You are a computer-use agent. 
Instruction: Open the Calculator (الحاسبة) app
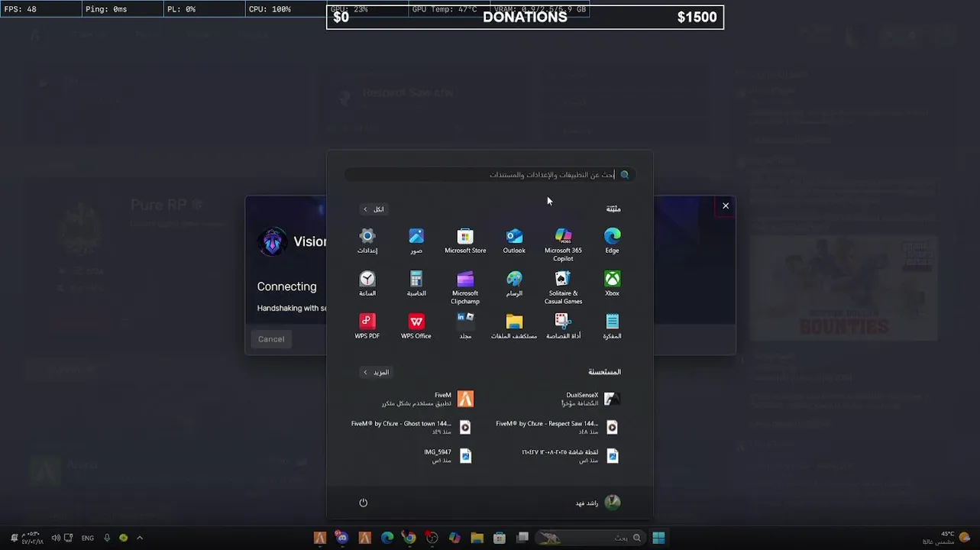[416, 283]
